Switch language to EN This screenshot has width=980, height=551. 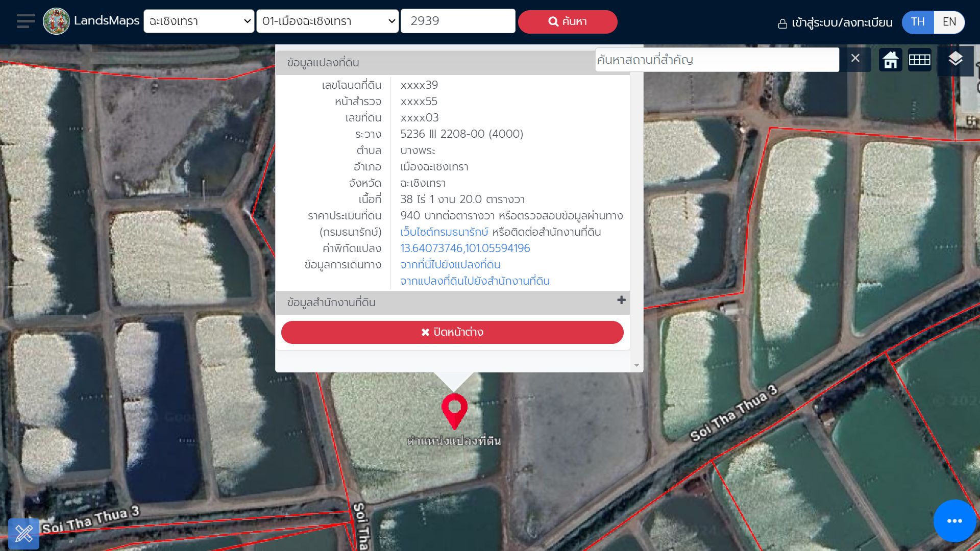tap(949, 22)
